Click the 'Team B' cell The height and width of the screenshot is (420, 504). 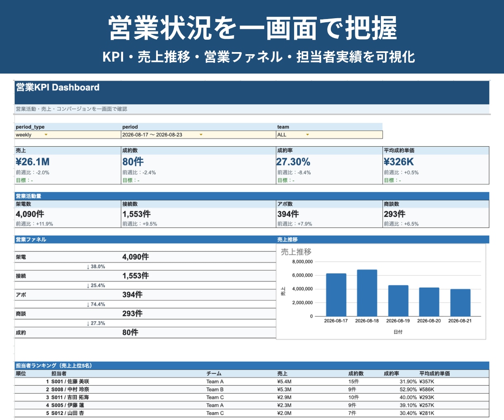click(x=215, y=389)
